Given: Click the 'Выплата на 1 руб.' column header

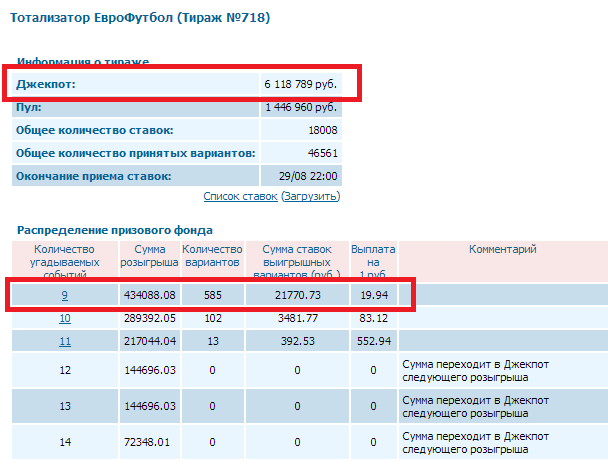Looking at the screenshot, I should (373, 262).
